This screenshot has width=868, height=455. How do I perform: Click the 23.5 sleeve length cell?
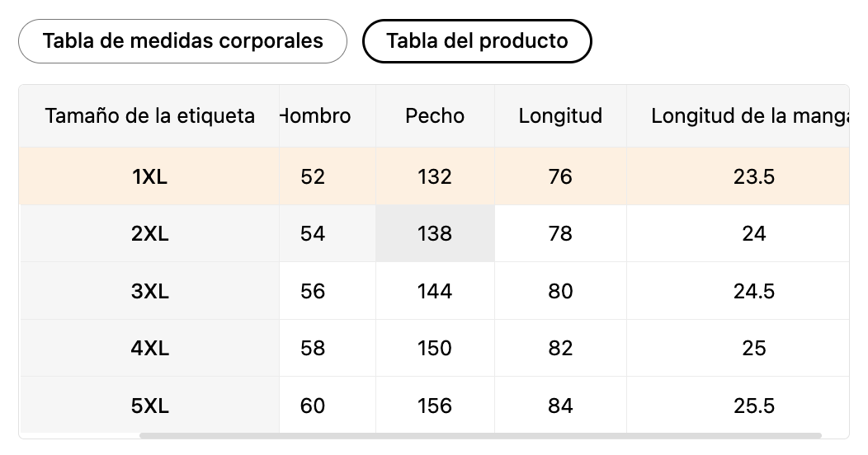pos(753,176)
